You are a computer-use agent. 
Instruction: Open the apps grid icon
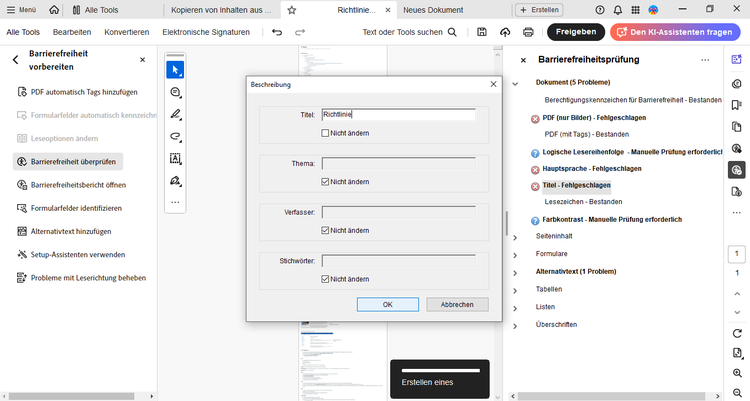(635, 10)
